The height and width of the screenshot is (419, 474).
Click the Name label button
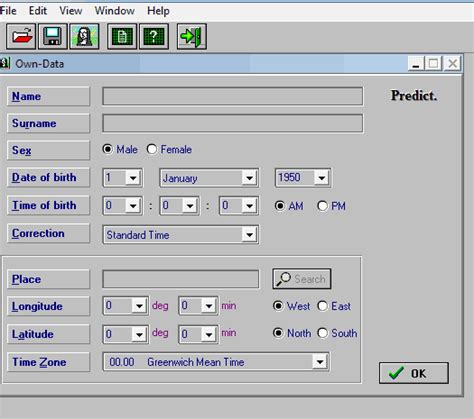click(49, 96)
